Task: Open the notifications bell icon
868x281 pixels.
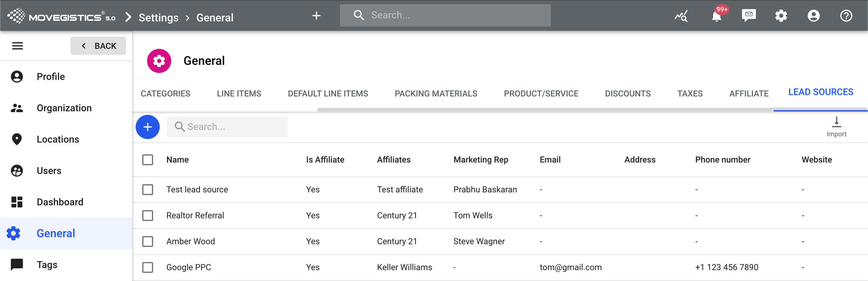Action: 716,16
